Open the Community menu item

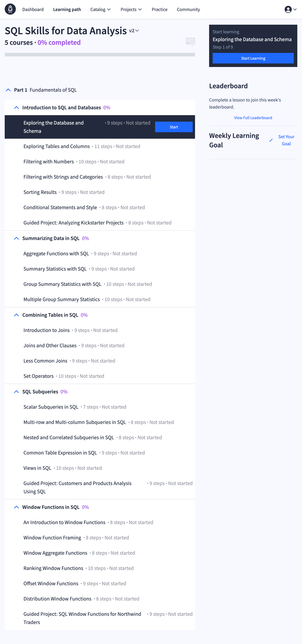point(188,9)
